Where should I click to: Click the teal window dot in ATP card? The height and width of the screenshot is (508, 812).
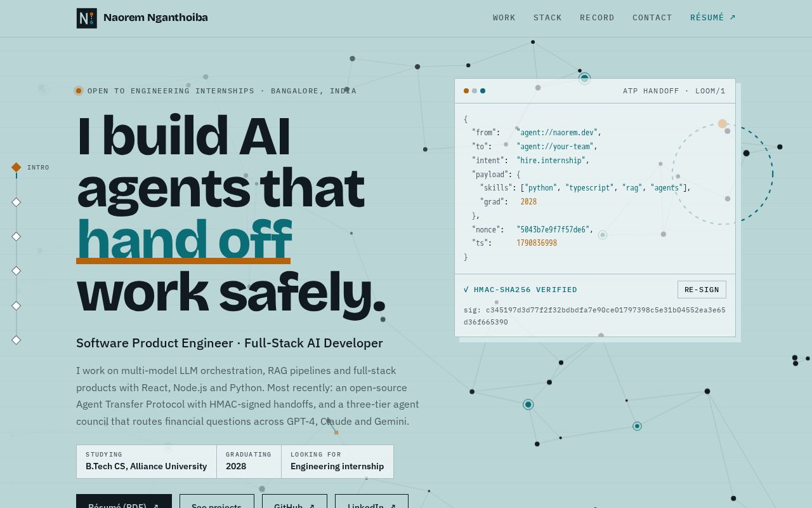tap(483, 91)
